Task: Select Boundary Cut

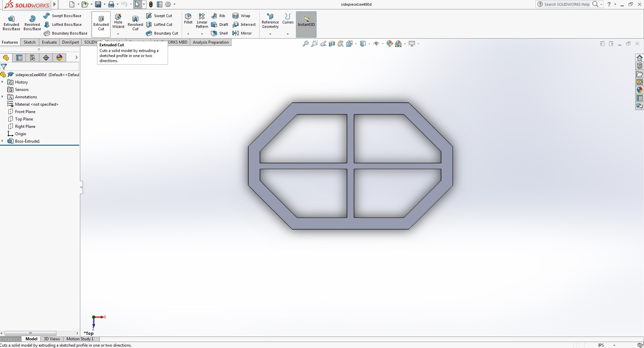Action: point(162,33)
